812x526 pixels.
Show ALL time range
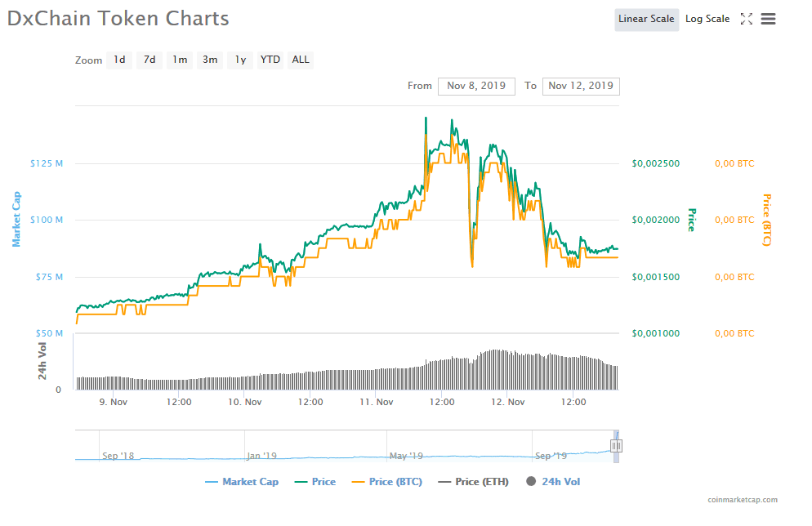(x=301, y=60)
